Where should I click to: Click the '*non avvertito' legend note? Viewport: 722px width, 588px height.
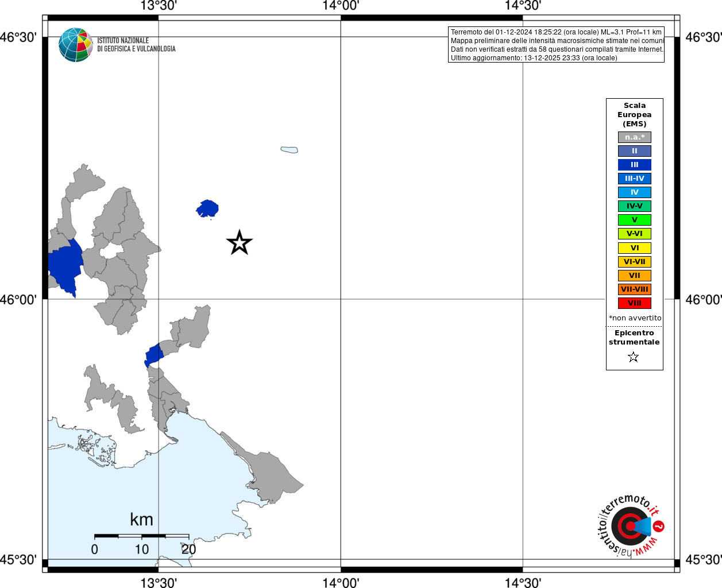point(635,318)
